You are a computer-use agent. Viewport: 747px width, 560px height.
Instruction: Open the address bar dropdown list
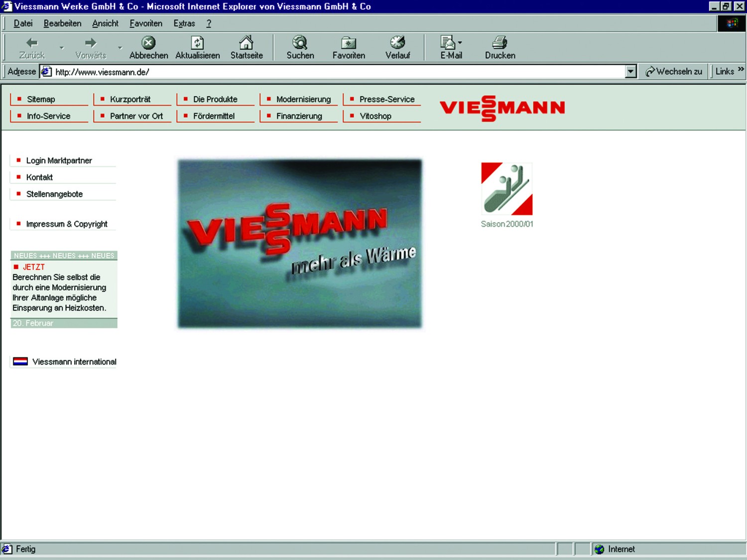pyautogui.click(x=631, y=72)
